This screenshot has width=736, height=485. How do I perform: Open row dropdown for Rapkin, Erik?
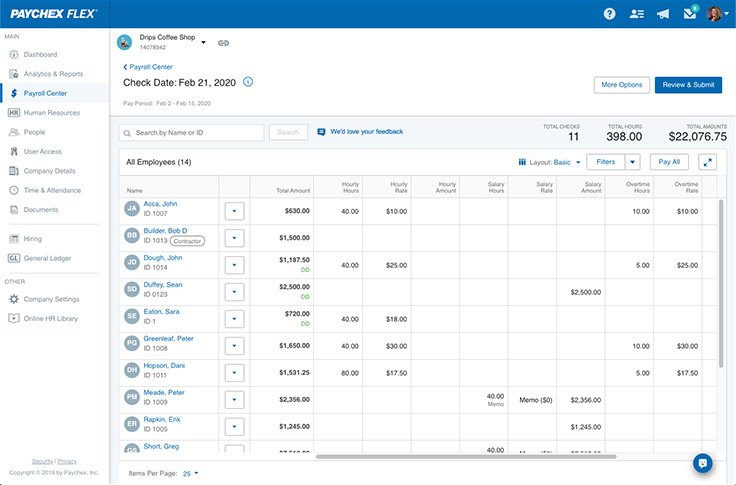[x=234, y=427]
